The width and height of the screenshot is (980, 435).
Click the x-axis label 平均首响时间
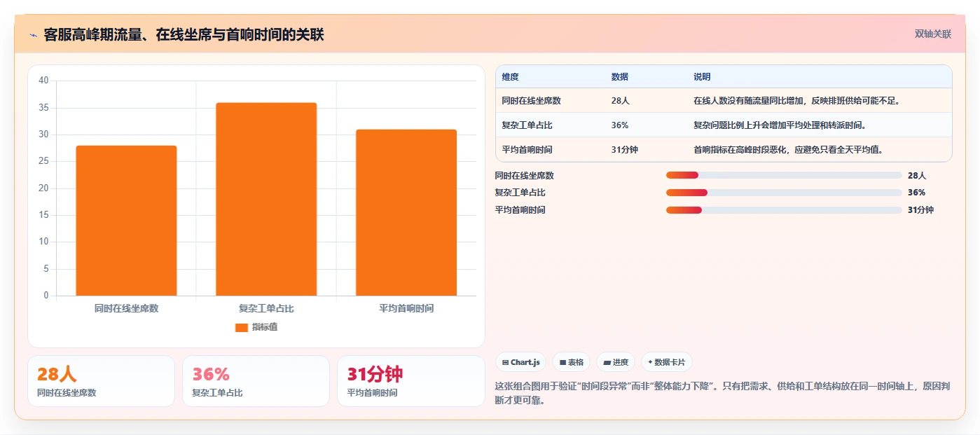(x=406, y=308)
